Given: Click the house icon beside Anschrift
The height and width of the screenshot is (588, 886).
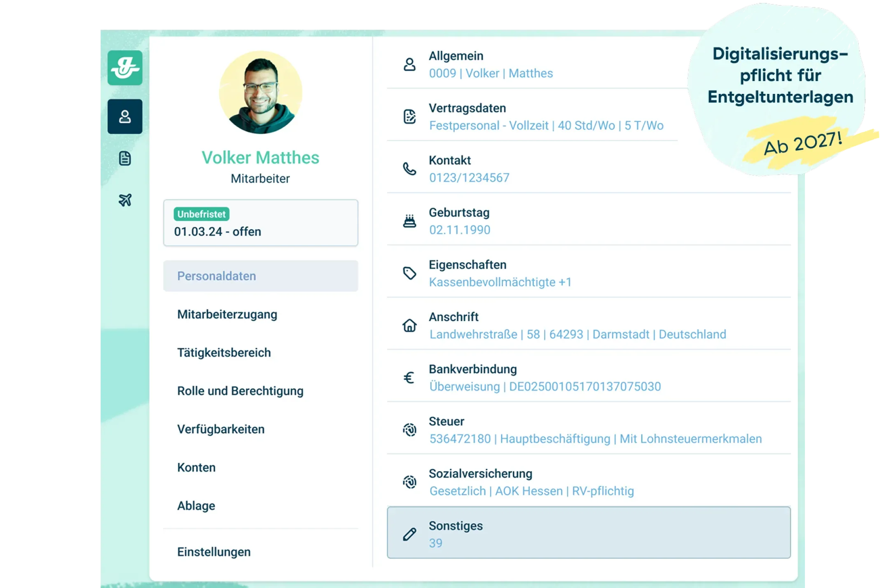Looking at the screenshot, I should (x=409, y=325).
